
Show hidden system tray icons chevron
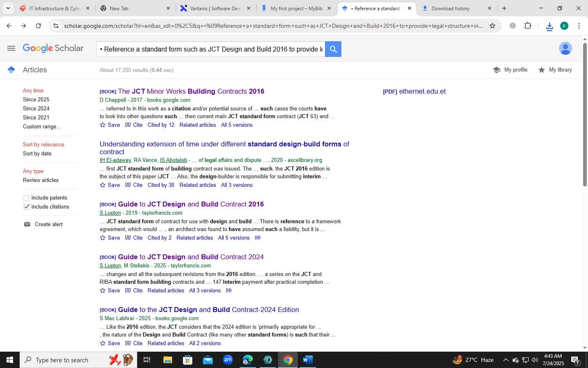506,360
